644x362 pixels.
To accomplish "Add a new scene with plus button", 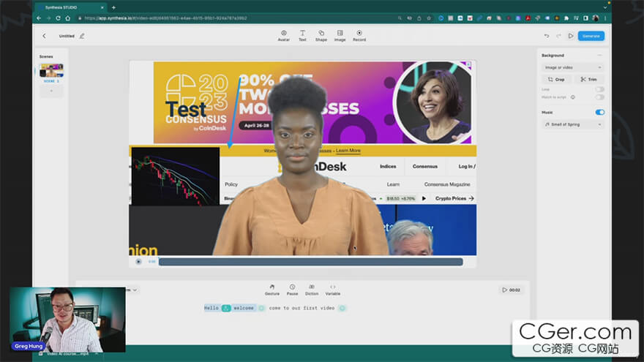I will tap(51, 91).
